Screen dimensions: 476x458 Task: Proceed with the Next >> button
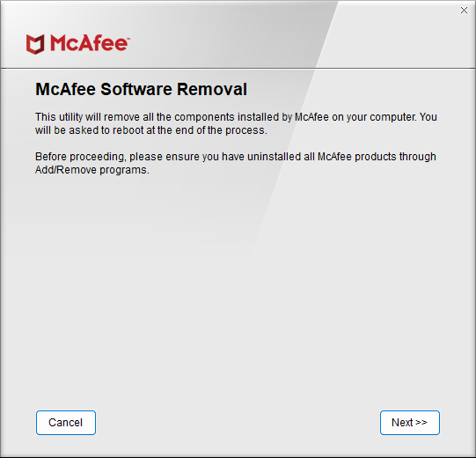pos(410,423)
